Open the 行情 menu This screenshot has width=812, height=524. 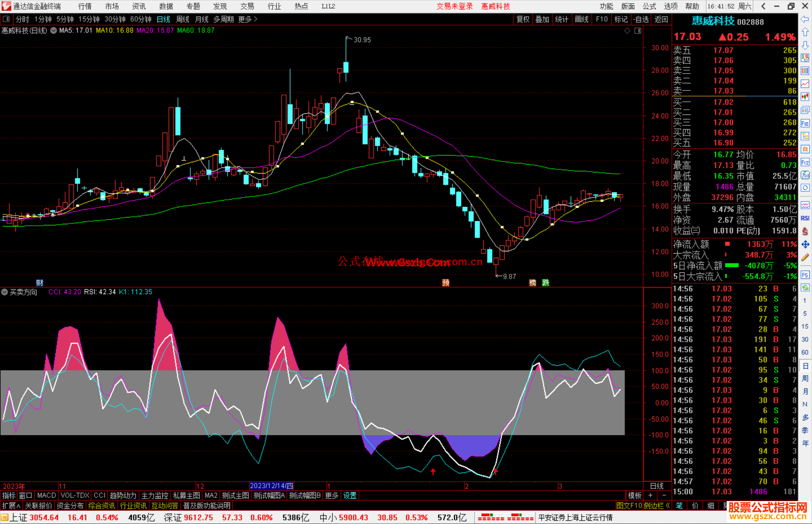coord(85,6)
